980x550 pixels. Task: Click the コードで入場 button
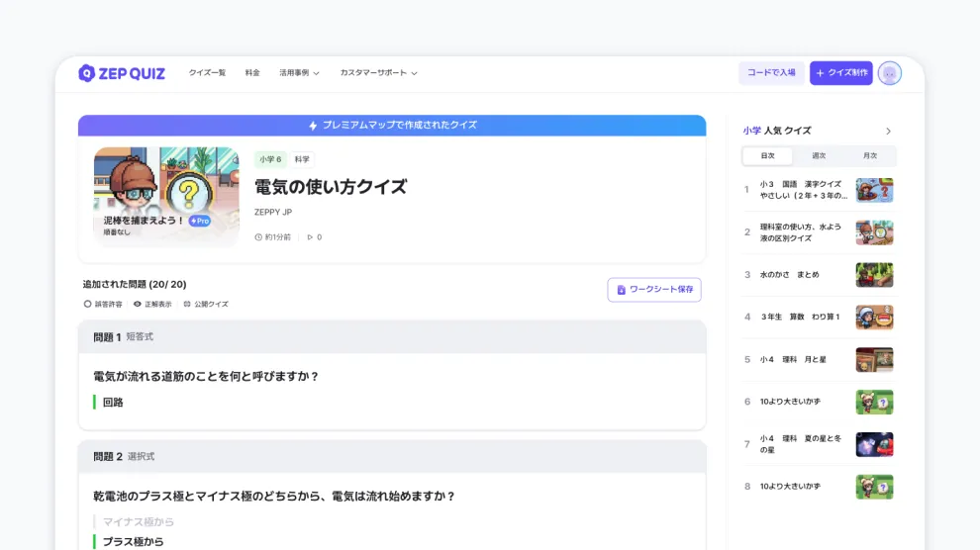tap(771, 73)
